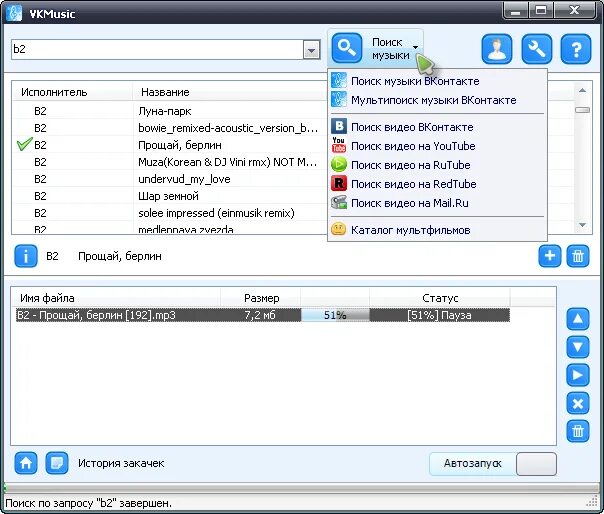Viewport: 604px width, 514px height.
Task: Click the RuTube green play icon
Action: point(339,165)
